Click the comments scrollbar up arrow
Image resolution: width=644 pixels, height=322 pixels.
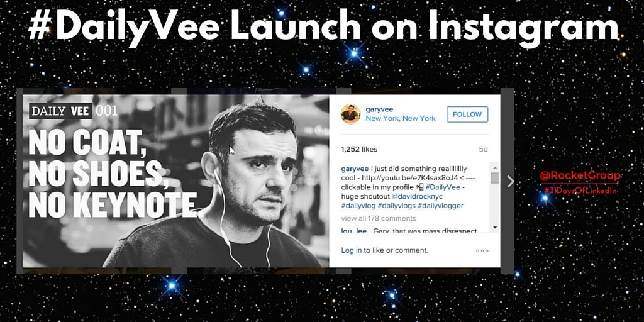(x=495, y=167)
